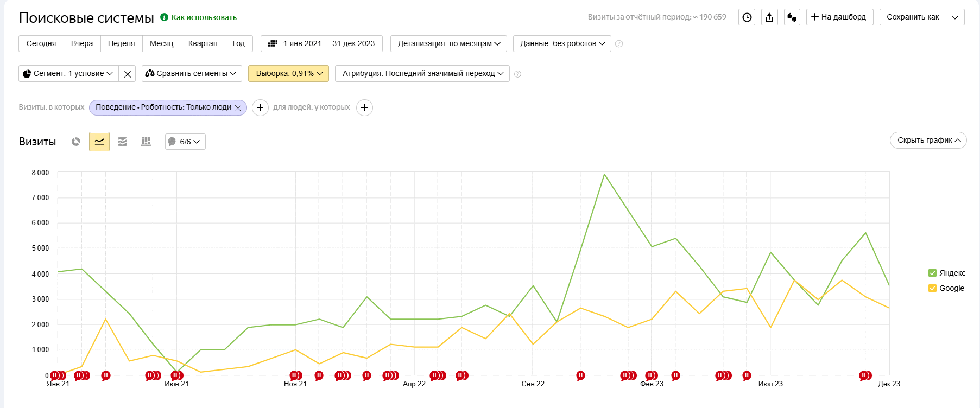Viewport: 980px width, 408px height.
Task: Collapse the chart with "Скрыть график"
Action: click(928, 140)
